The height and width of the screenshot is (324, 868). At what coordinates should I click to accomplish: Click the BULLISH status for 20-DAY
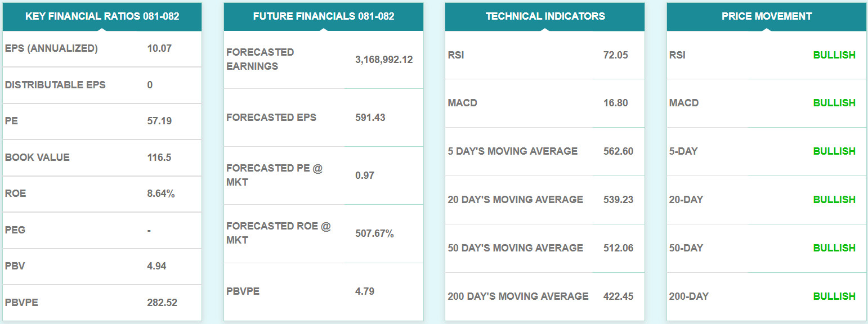point(834,200)
